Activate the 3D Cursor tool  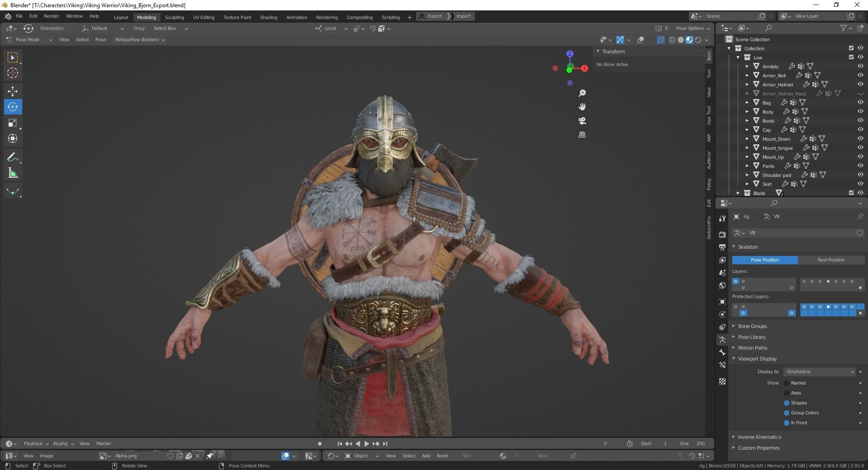(13, 73)
